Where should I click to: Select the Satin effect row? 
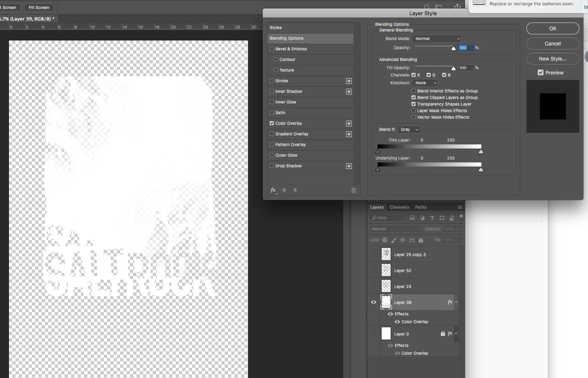pyautogui.click(x=311, y=112)
